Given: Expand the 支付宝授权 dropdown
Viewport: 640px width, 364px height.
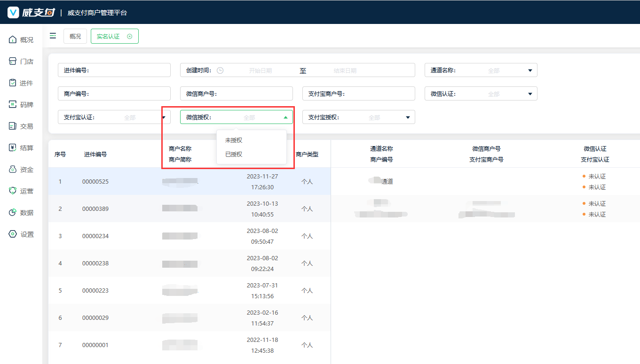Looking at the screenshot, I should [408, 117].
